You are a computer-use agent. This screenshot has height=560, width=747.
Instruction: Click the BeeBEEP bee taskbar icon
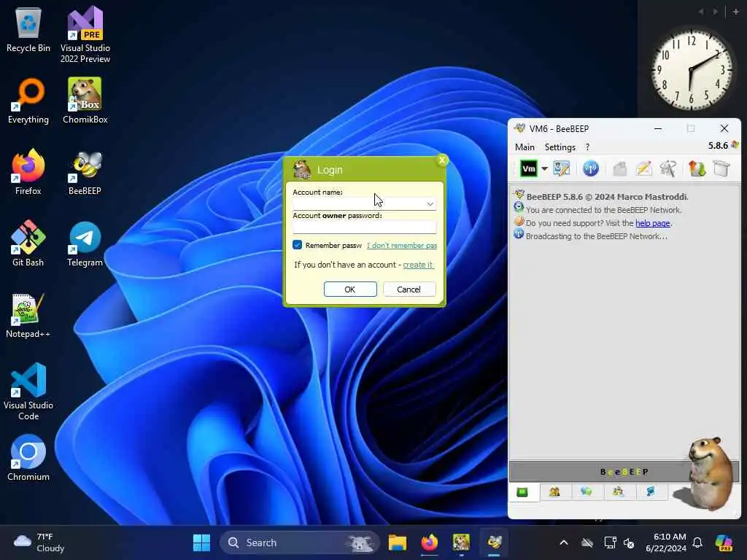494,542
